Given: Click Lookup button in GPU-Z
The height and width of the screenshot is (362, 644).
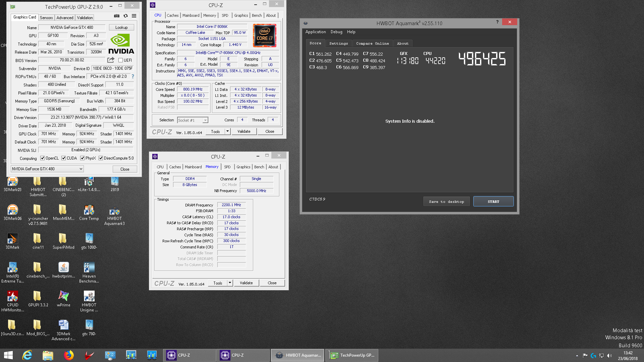Looking at the screenshot, I should coord(121,27).
